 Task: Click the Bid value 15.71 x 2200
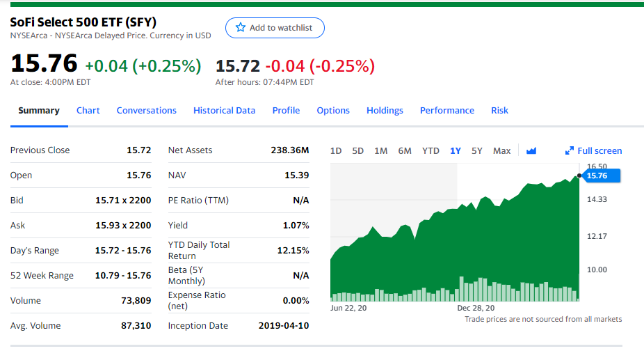(x=123, y=201)
